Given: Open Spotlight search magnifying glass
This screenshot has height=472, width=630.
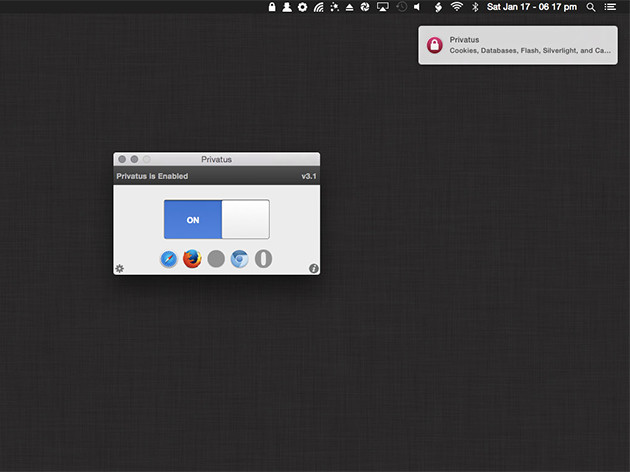Looking at the screenshot, I should [x=591, y=7].
